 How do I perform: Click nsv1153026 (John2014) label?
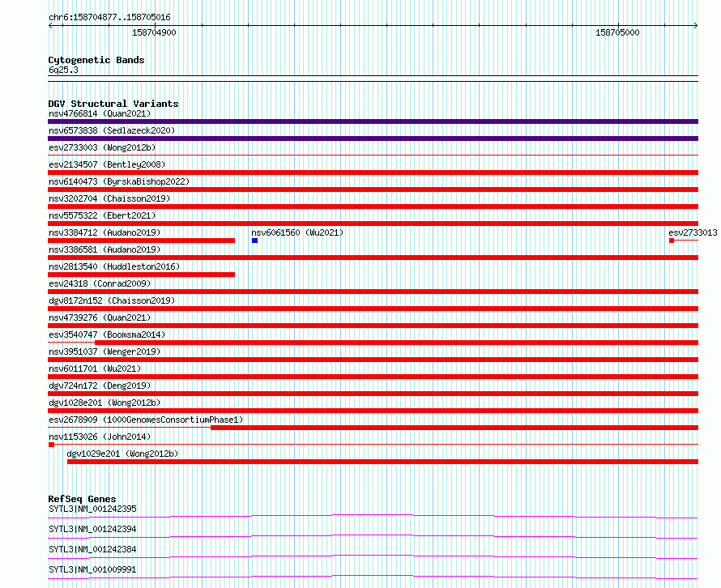click(100, 437)
